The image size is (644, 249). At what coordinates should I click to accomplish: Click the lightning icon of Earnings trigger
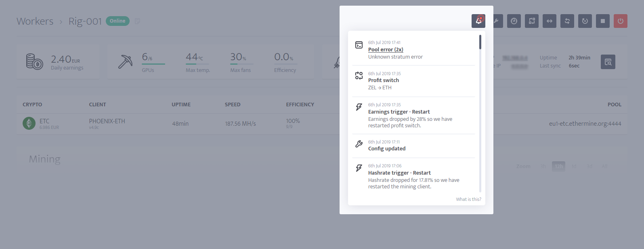click(359, 107)
